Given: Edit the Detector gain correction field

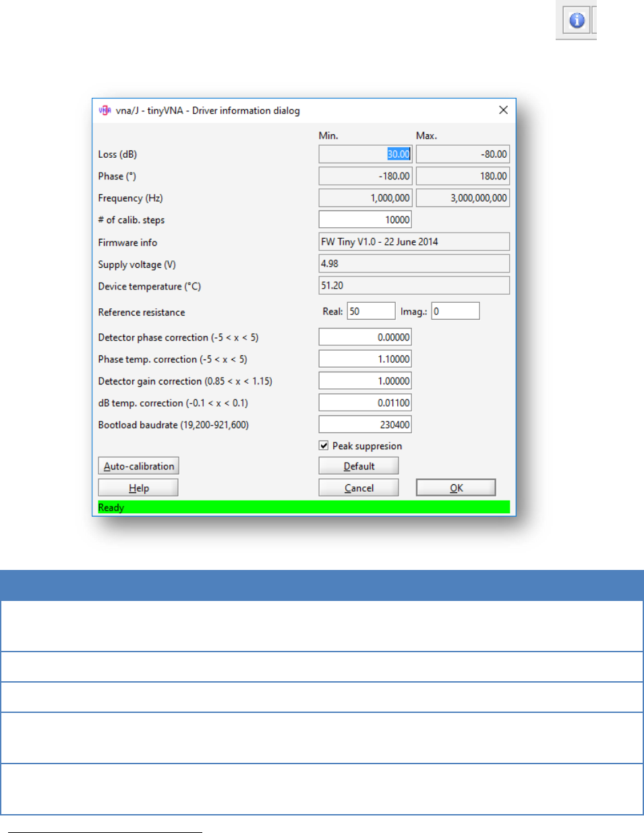Looking at the screenshot, I should coord(365,380).
